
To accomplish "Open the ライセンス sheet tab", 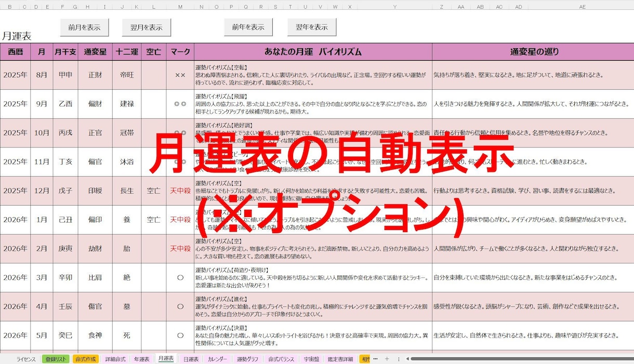I will point(25,359).
